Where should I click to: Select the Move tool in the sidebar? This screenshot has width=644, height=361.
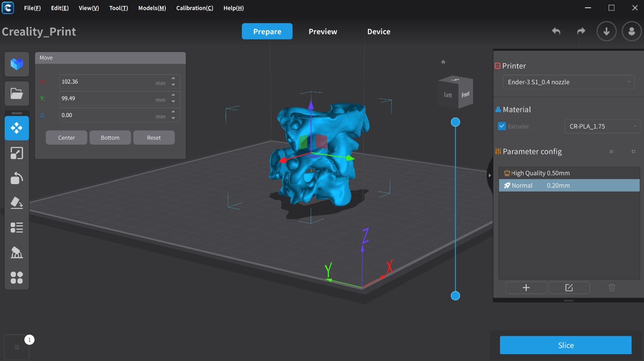click(x=17, y=128)
